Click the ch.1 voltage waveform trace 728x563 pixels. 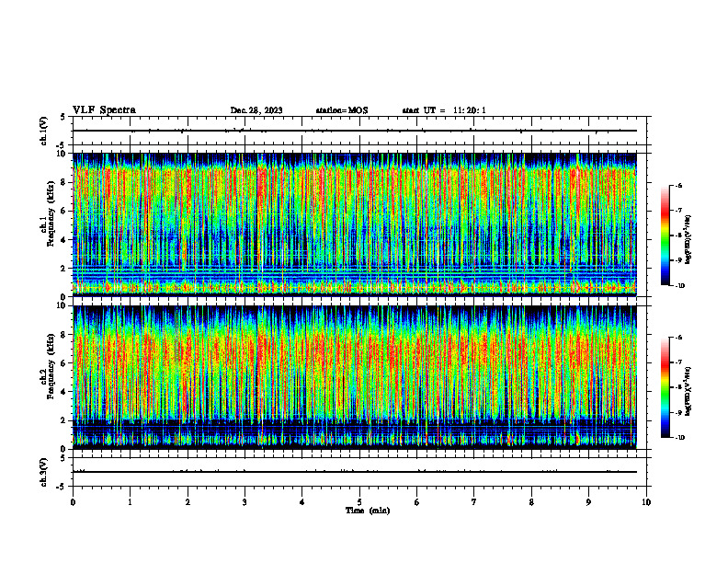355,131
